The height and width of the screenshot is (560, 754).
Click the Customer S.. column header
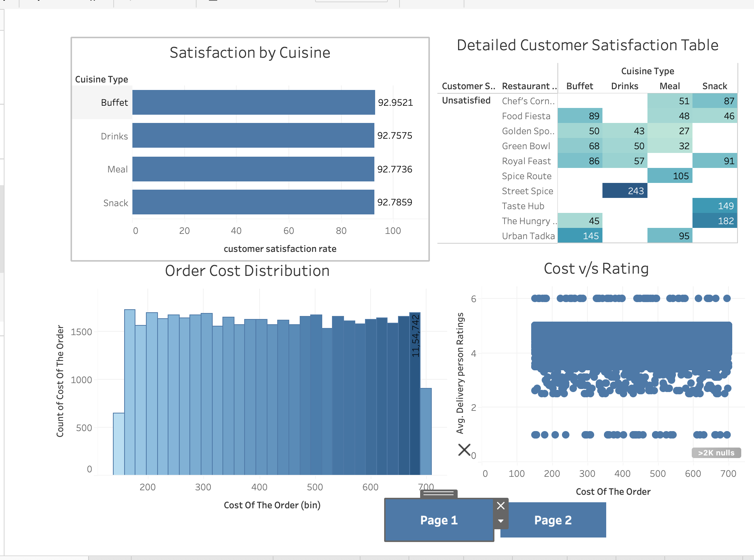point(468,86)
